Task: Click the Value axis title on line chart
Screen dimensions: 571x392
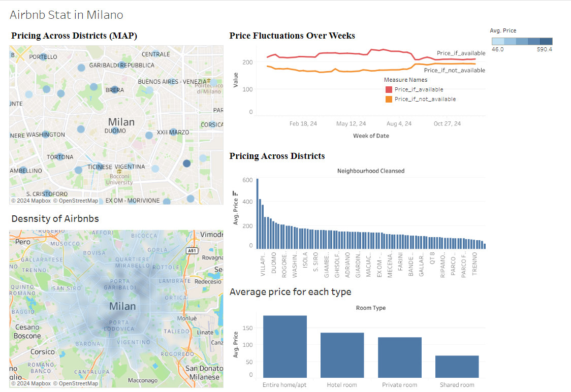Action: (236, 80)
